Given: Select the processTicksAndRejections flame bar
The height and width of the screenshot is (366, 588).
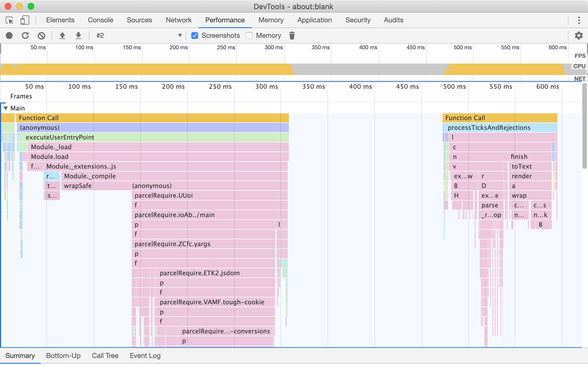Looking at the screenshot, I should (501, 127).
